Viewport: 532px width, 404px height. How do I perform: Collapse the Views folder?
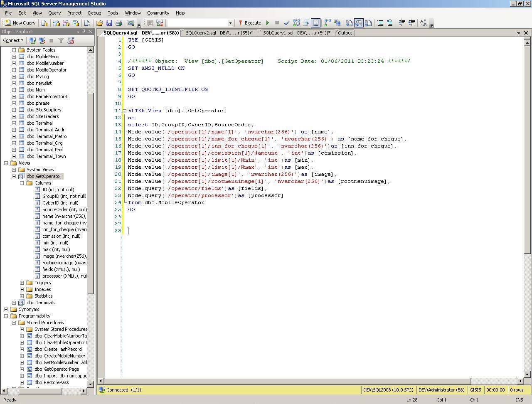click(6, 163)
